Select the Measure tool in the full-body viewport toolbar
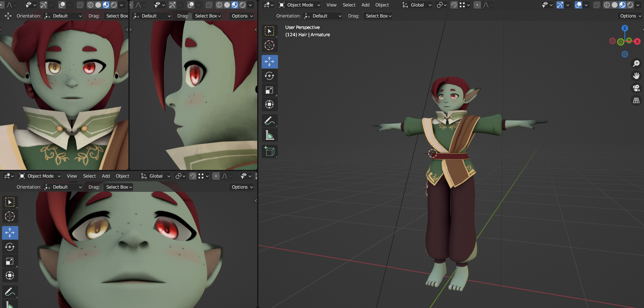644x308 pixels. point(269,135)
